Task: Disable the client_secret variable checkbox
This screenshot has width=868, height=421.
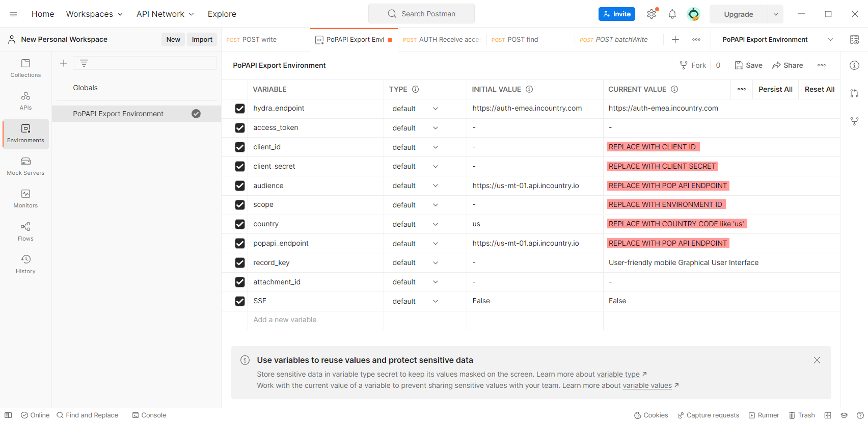Action: coord(240,166)
